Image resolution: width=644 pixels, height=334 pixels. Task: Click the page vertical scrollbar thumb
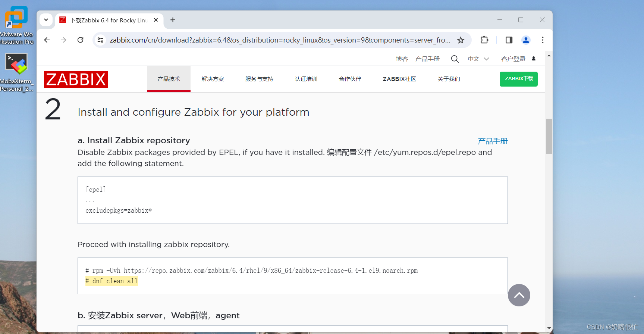tap(549, 136)
